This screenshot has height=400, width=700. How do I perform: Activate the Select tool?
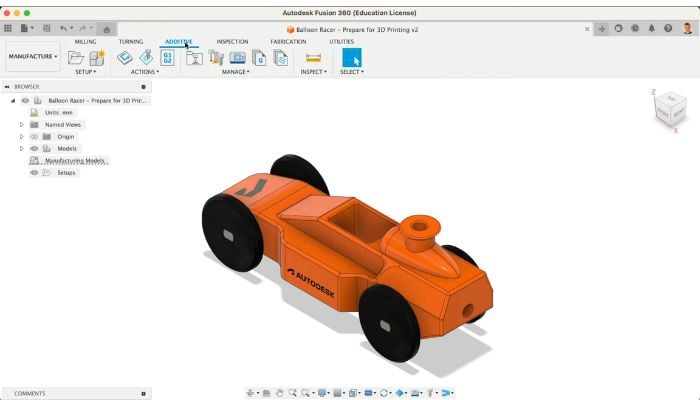click(351, 58)
